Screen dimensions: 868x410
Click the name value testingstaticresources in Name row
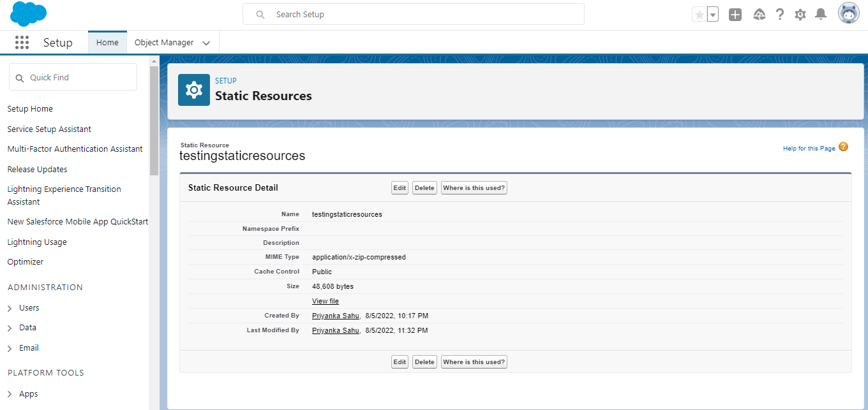(347, 215)
